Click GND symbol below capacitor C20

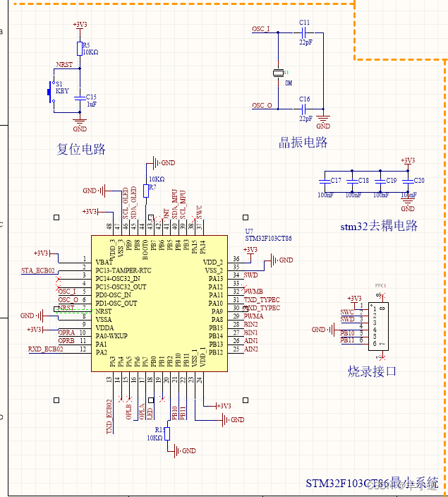point(408,204)
